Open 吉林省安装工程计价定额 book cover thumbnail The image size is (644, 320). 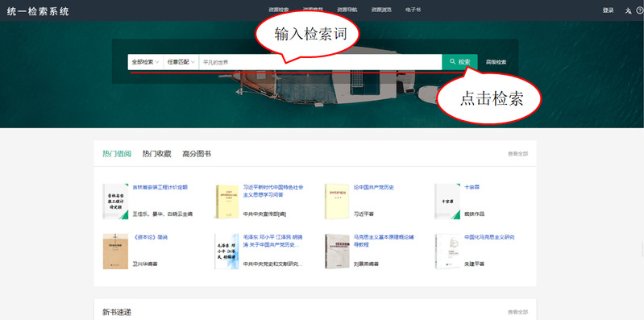(x=115, y=202)
